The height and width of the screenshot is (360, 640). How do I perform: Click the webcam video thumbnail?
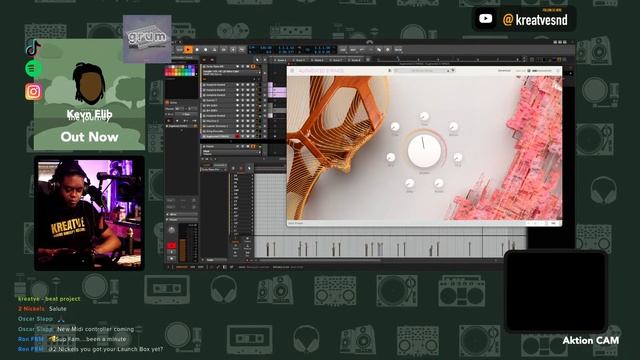click(x=89, y=213)
